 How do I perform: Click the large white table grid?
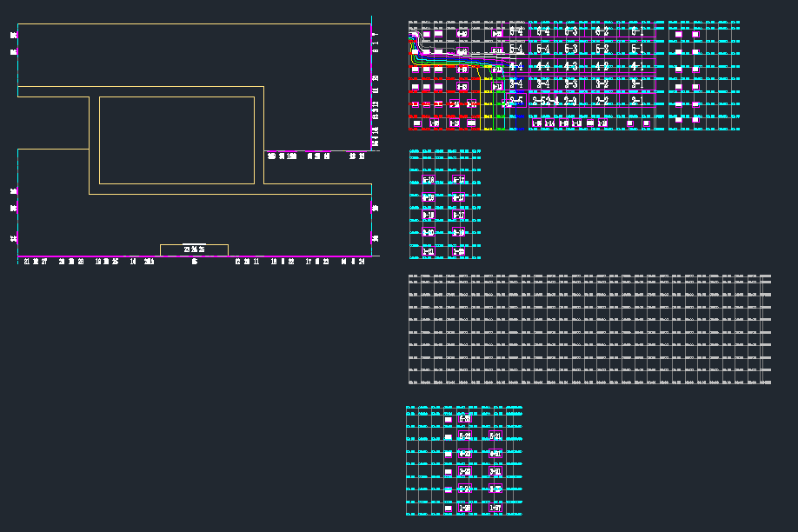click(589, 330)
